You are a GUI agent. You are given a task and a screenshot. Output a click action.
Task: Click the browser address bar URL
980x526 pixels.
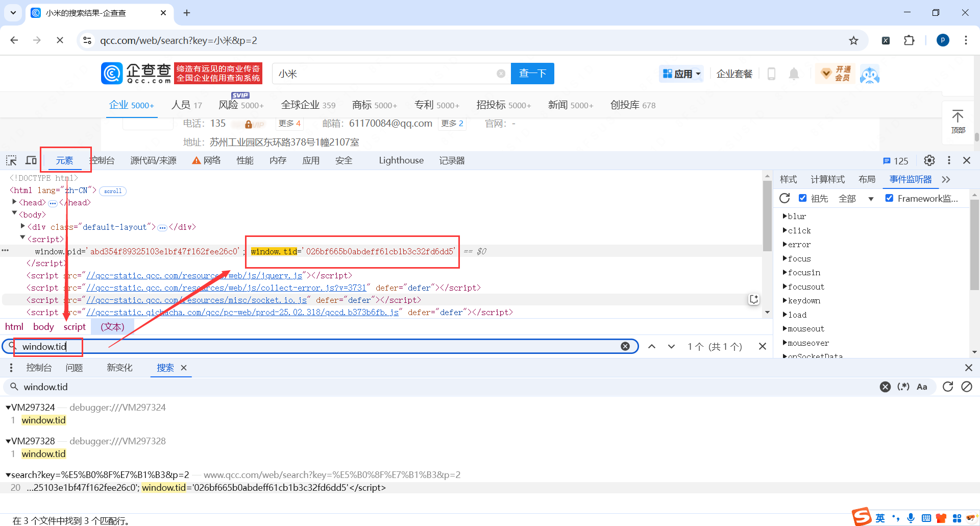pos(179,40)
